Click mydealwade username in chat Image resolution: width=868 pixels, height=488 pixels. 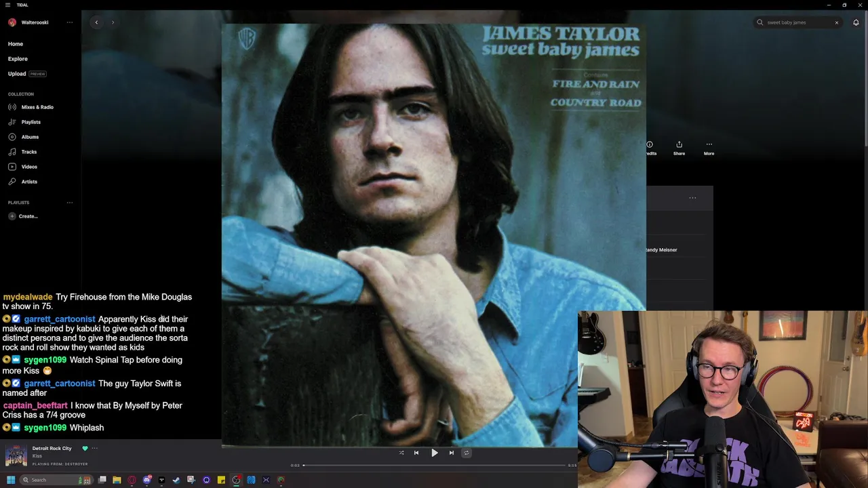[28, 297]
